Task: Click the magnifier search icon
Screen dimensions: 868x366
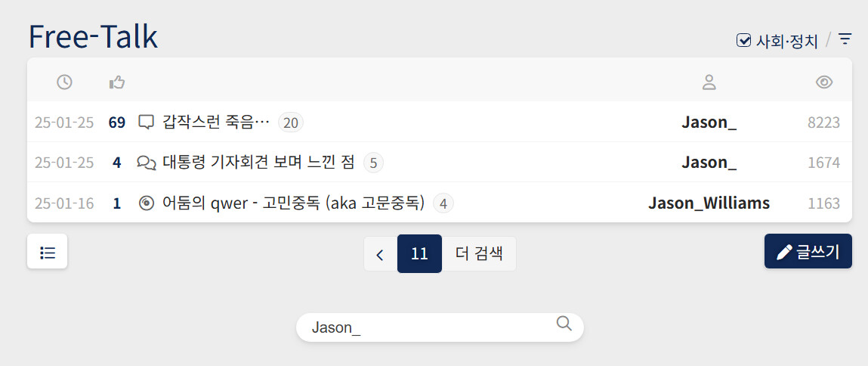Action: click(564, 324)
